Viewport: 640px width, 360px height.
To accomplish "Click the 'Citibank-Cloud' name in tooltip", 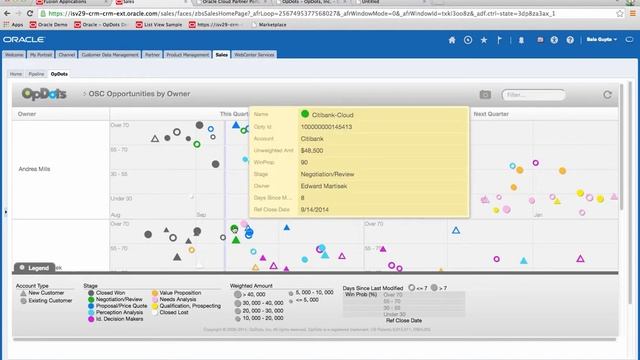I will 332,115.
